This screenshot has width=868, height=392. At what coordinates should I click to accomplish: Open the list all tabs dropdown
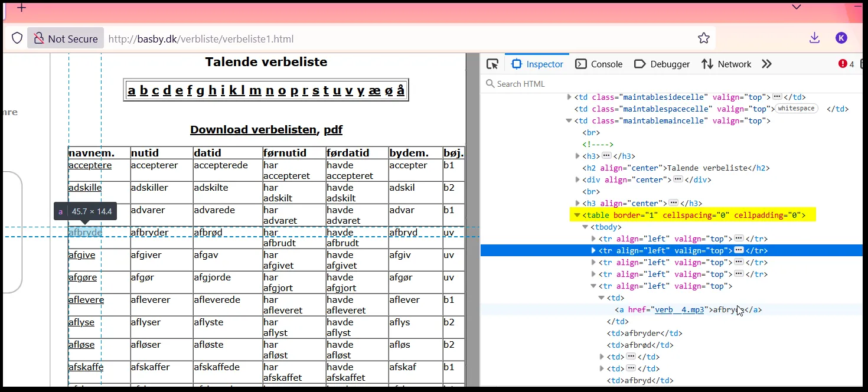pos(795,8)
